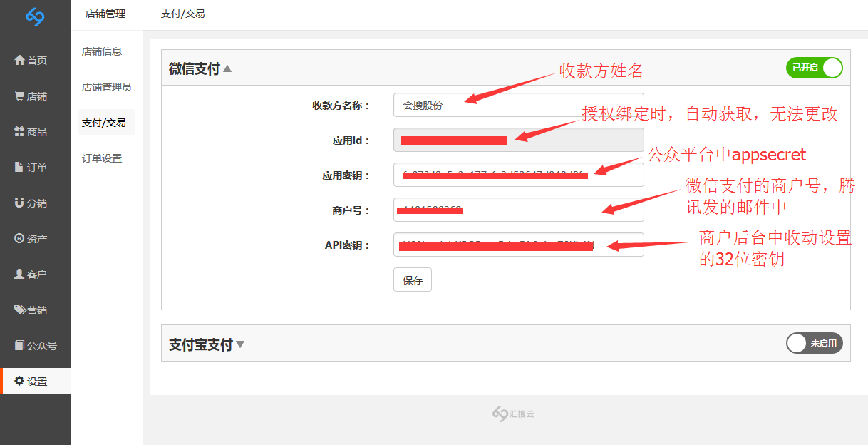Screen dimensions: 868x445
Task: Select the 商品 gift icon
Action: [19, 132]
